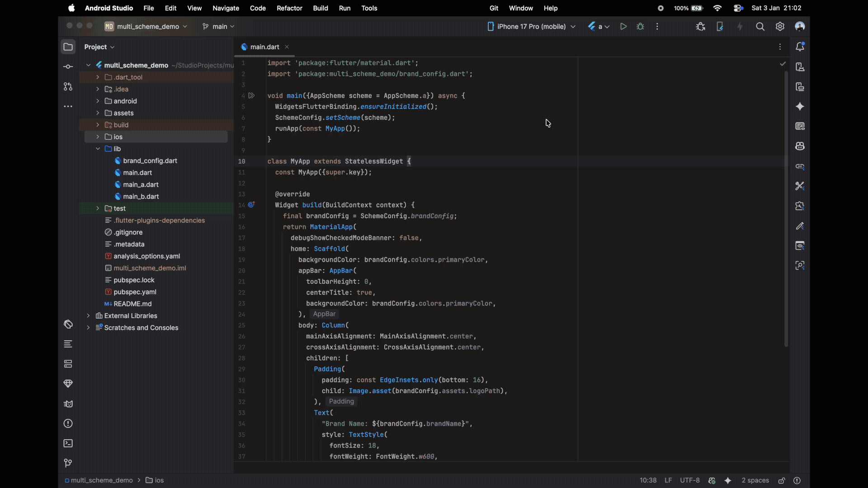This screenshot has height=488, width=868.
Task: Expand the .dart_tool folder
Action: click(x=98, y=77)
